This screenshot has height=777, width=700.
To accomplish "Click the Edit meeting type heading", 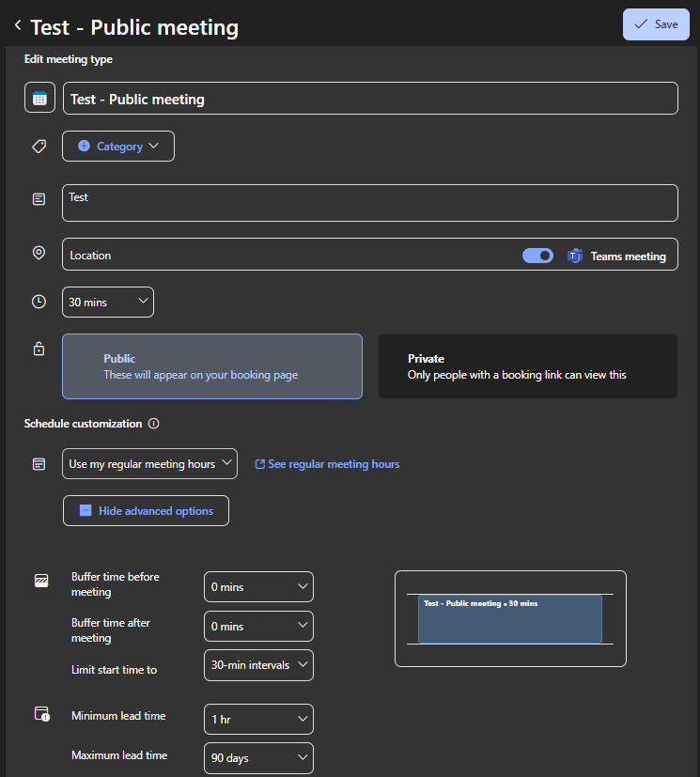I will click(69, 59).
